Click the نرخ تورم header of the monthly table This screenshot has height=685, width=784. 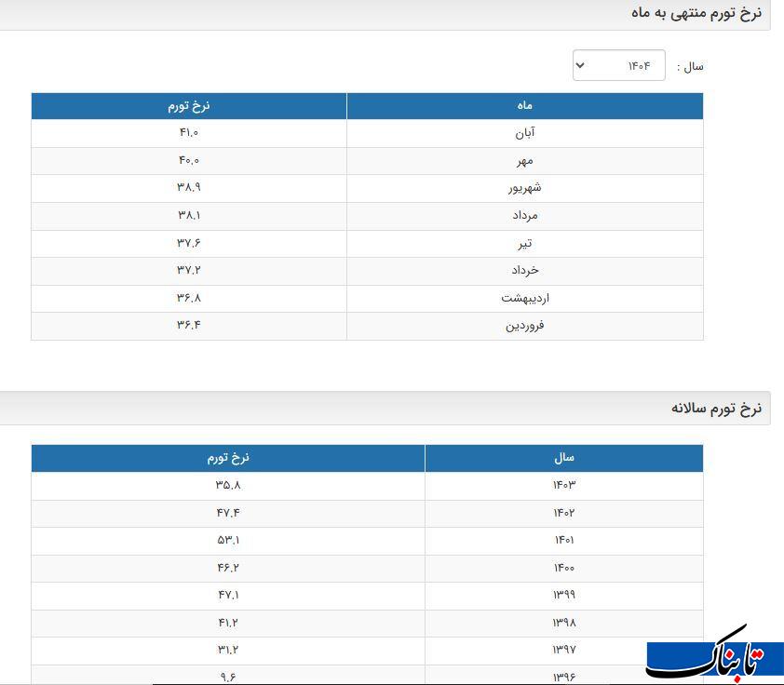tap(189, 105)
